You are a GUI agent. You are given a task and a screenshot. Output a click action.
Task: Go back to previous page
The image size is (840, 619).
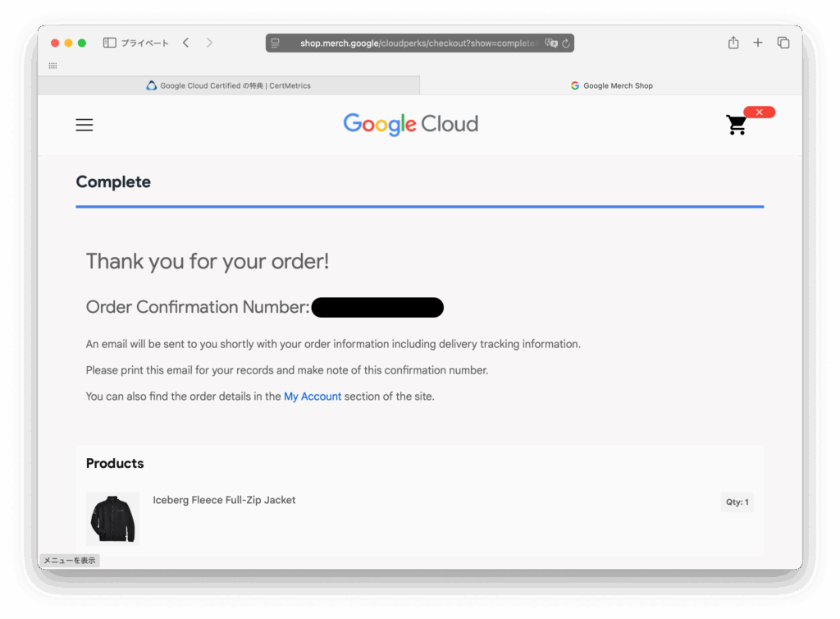[x=186, y=43]
